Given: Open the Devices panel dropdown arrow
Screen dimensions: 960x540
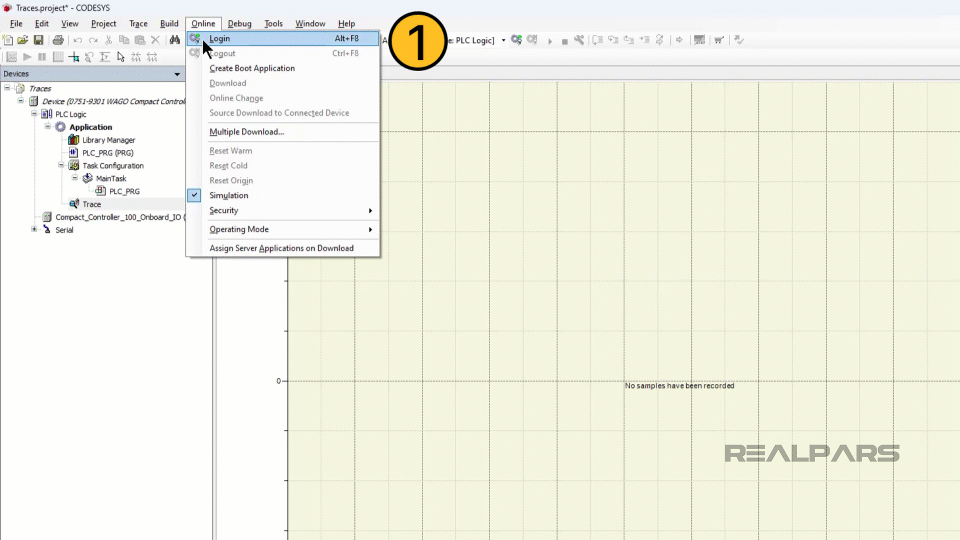Looking at the screenshot, I should pos(177,74).
